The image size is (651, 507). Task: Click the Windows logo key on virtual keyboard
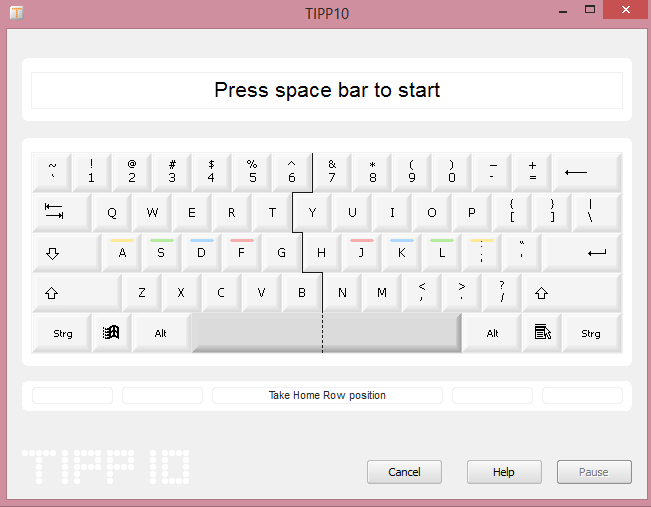111,333
